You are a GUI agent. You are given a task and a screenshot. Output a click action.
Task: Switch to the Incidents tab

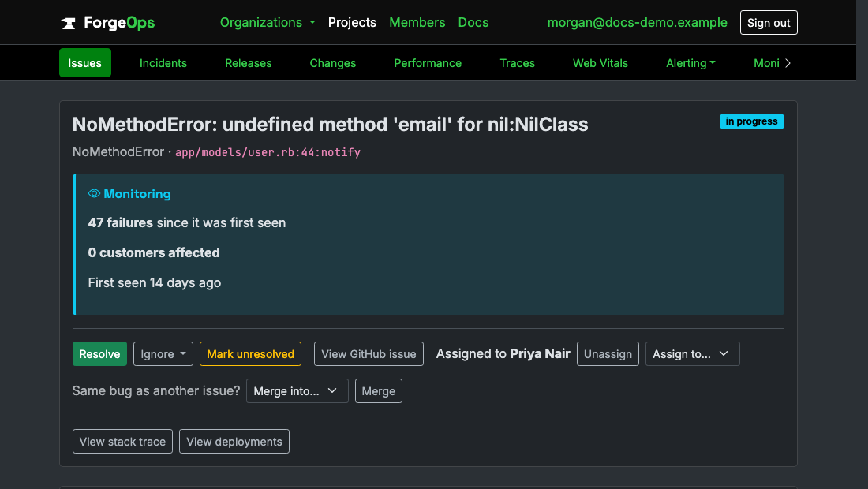click(x=163, y=63)
